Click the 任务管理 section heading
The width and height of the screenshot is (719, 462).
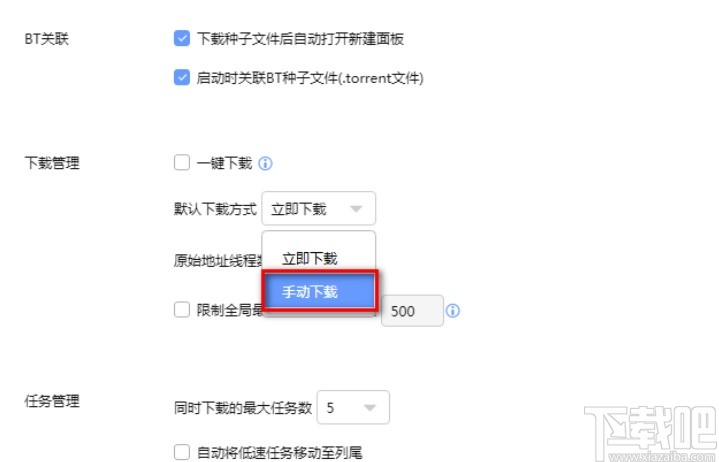(51, 401)
